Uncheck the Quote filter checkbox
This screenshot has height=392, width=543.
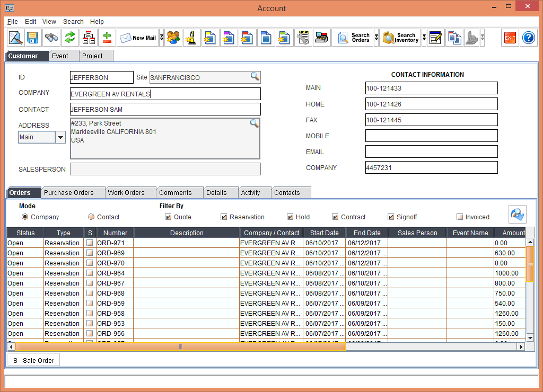pos(169,217)
